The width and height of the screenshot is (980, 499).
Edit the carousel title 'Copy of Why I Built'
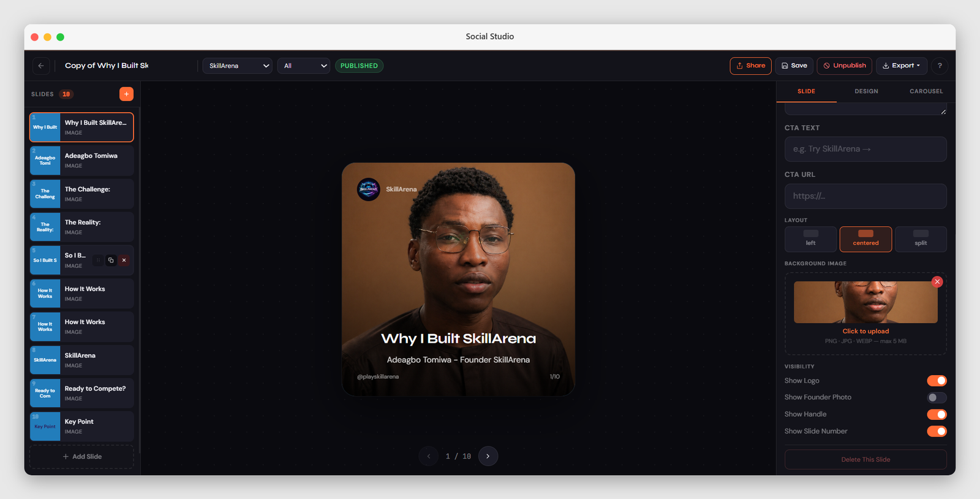(x=107, y=66)
